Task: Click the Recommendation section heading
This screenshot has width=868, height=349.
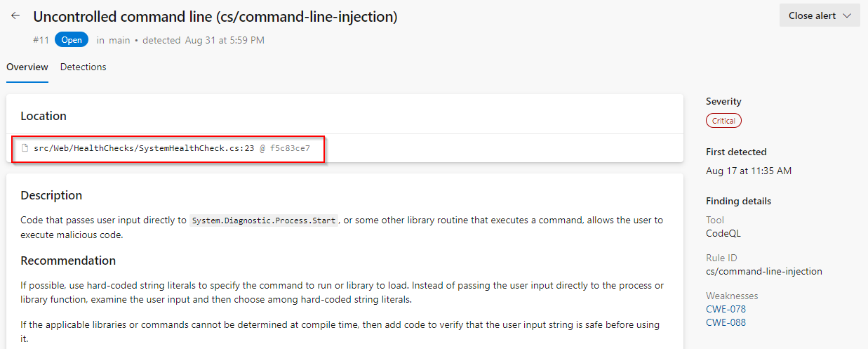Action: pos(68,261)
